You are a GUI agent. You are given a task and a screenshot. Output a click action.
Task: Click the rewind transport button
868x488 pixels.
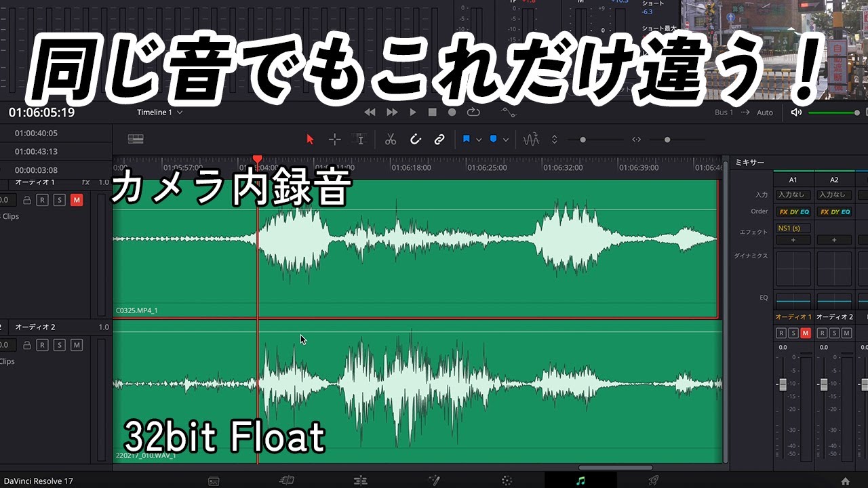pyautogui.click(x=370, y=112)
